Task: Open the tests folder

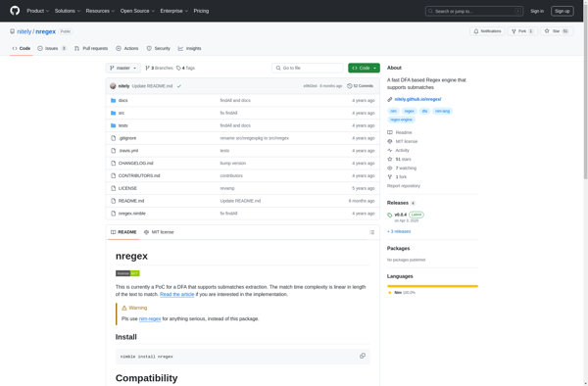Action: tap(123, 125)
